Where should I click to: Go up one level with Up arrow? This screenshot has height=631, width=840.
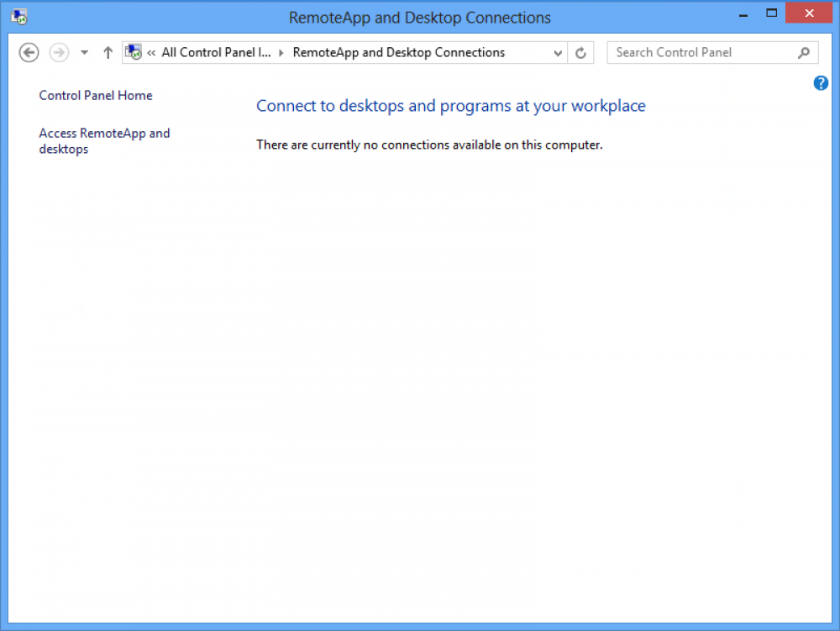108,52
